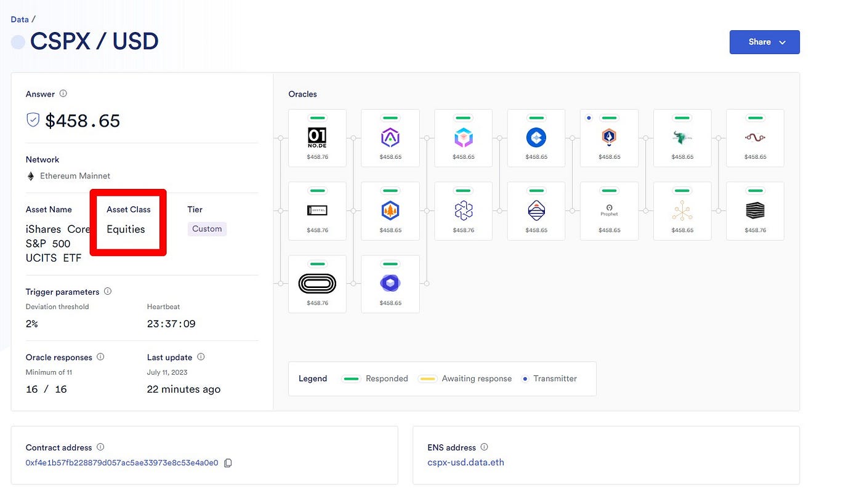Image resolution: width=862 pixels, height=504 pixels.
Task: Select the purple hexagon A oracle logo
Action: coord(390,138)
